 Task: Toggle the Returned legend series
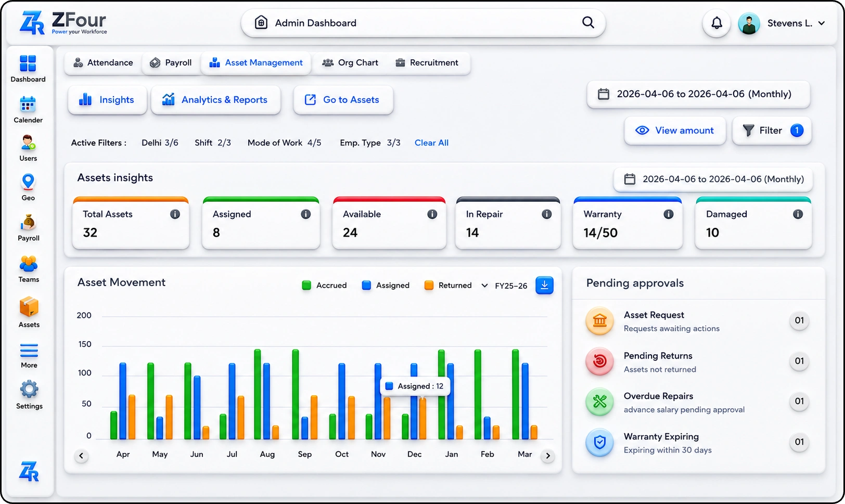click(447, 285)
